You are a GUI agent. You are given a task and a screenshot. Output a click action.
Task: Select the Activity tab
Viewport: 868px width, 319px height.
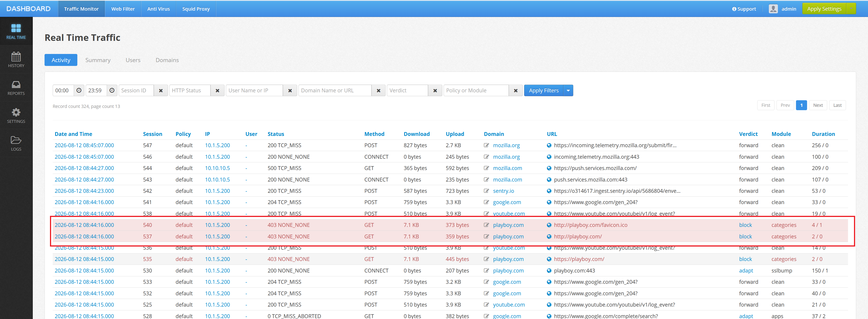(61, 60)
